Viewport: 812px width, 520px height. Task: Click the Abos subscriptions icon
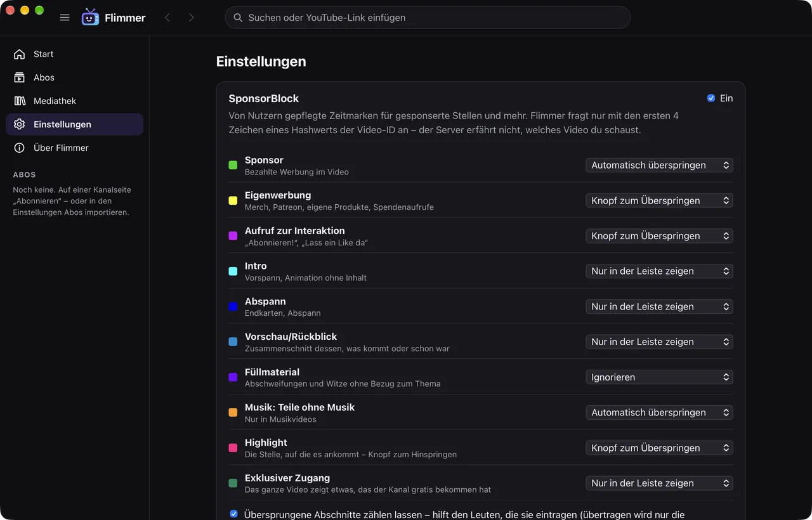coord(20,77)
